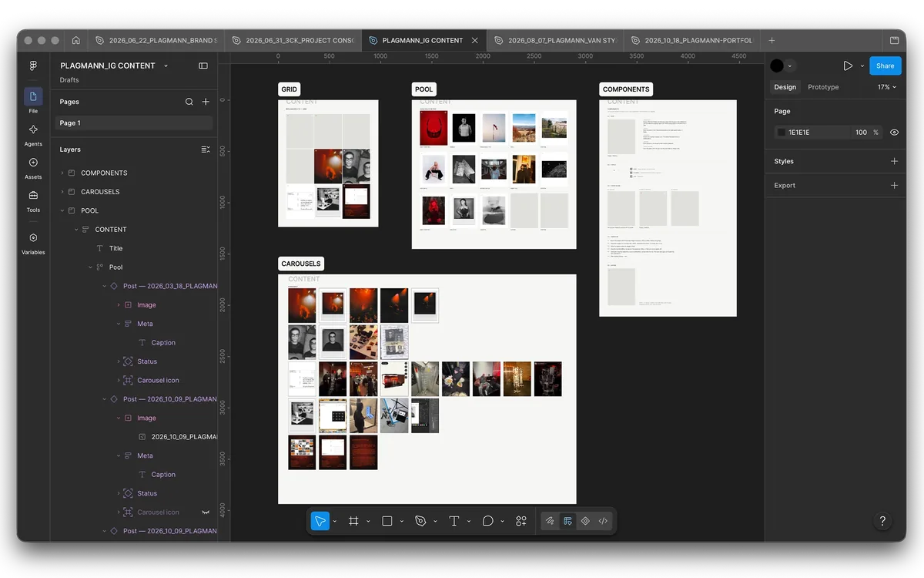
Task: Click the blue Share button
Action: point(885,66)
